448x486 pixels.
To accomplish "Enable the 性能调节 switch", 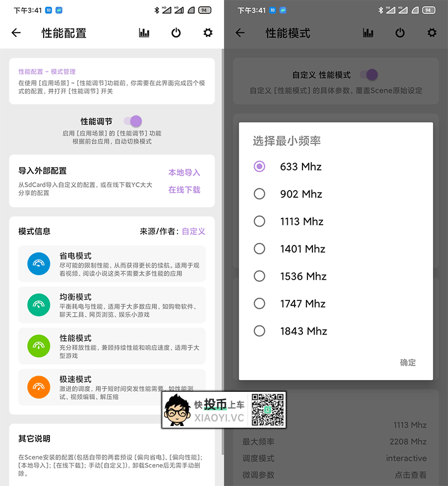I will pyautogui.click(x=132, y=121).
